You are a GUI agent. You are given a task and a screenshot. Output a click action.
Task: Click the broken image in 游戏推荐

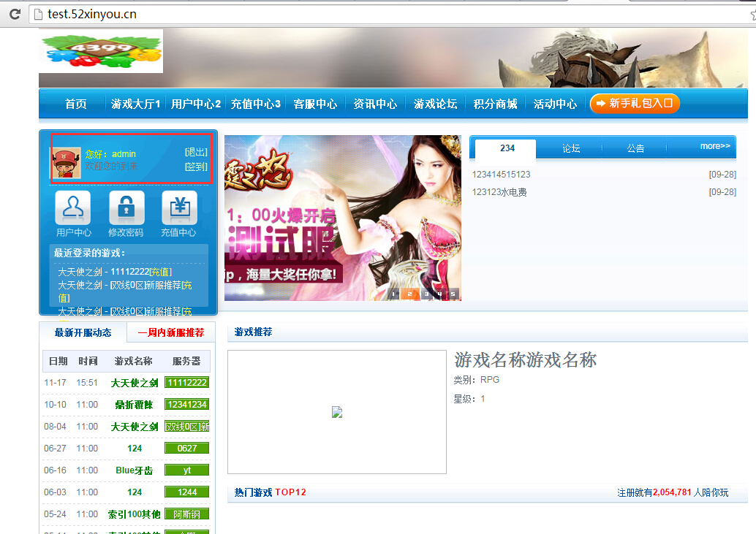337,412
